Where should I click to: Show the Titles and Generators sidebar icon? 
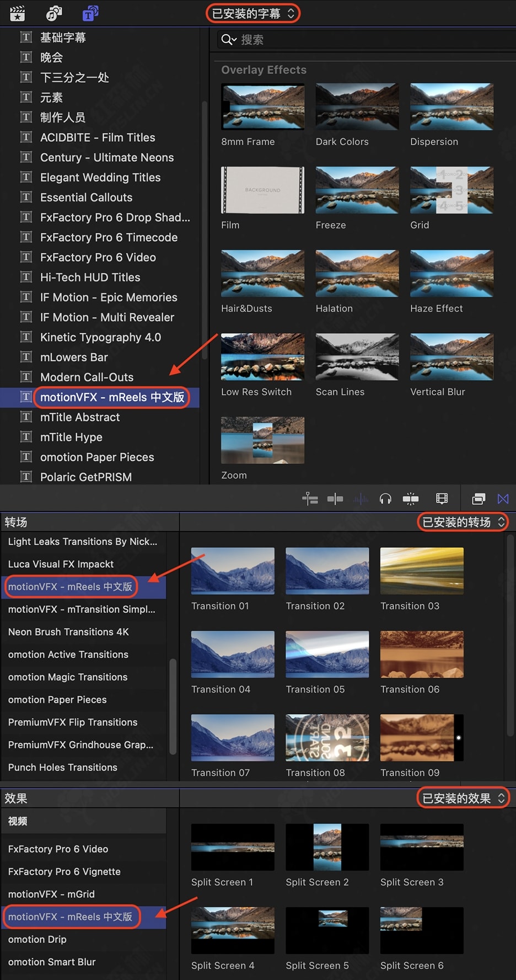(x=90, y=13)
